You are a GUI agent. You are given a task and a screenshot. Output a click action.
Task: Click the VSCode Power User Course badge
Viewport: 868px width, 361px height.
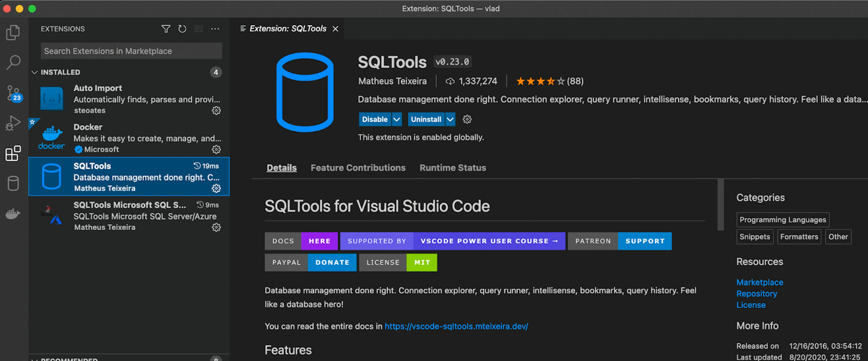point(452,241)
